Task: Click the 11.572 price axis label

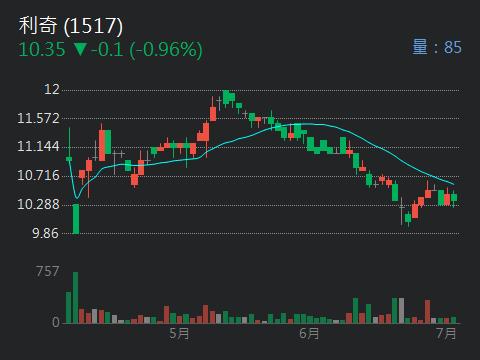Action: click(x=38, y=118)
